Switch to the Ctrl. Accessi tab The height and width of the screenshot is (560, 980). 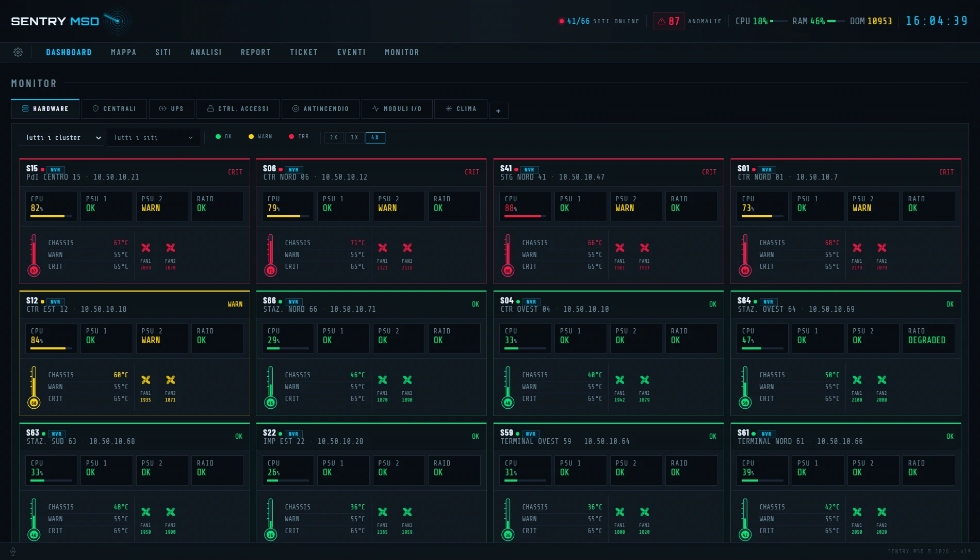(238, 109)
